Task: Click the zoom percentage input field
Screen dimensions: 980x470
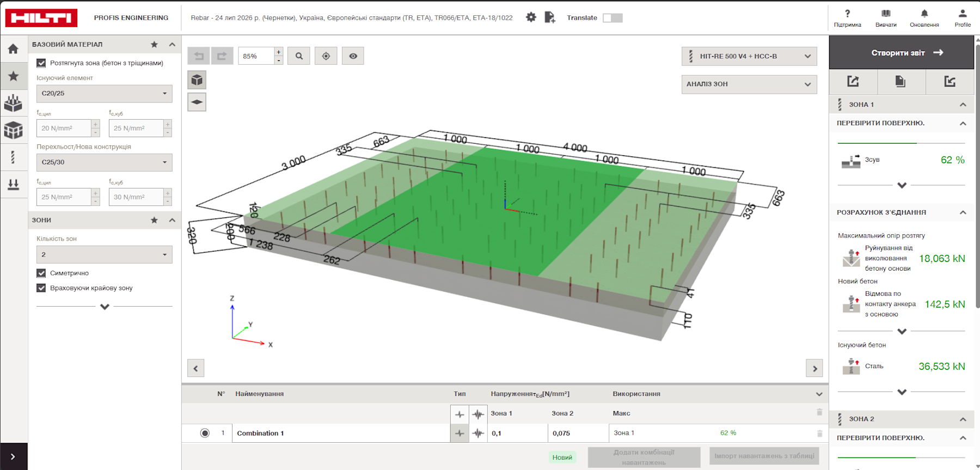Action: point(256,56)
